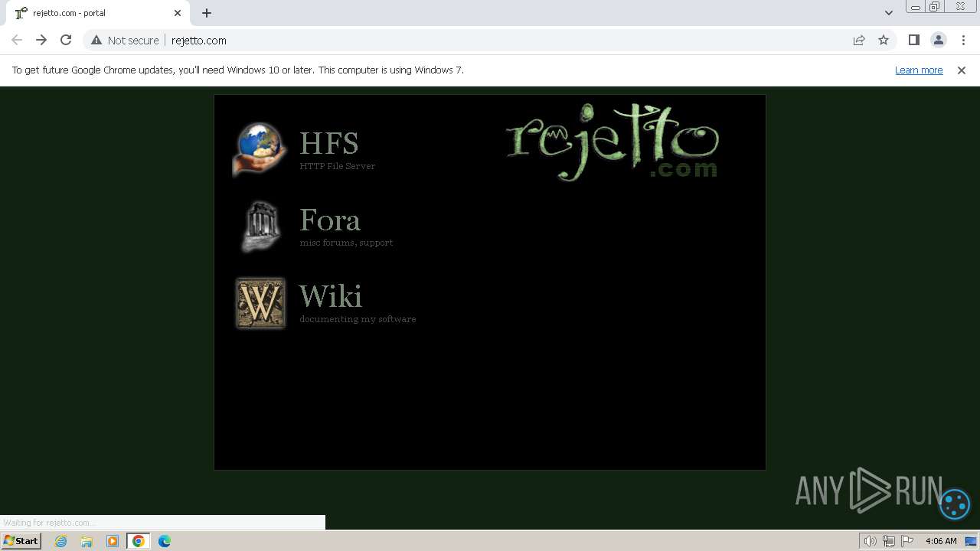Open Windows Explorer folder in taskbar
The height and width of the screenshot is (551, 980).
(87, 541)
